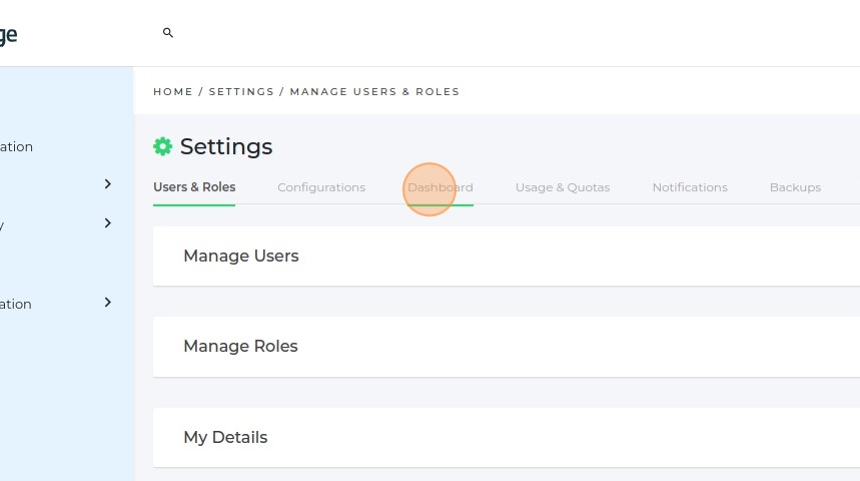Screen dimensions: 860x481
Task: Click the search magnifier icon
Action: click(168, 33)
